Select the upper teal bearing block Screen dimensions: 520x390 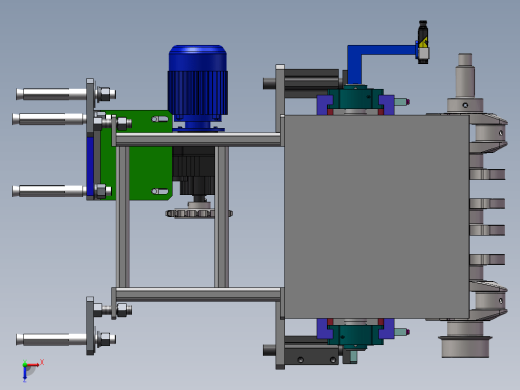(355, 98)
